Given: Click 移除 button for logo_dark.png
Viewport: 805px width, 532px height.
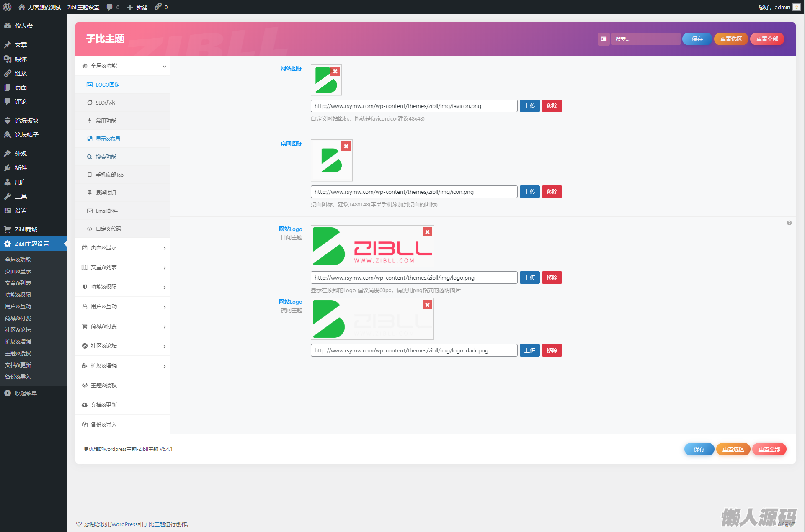Looking at the screenshot, I should click(x=552, y=351).
